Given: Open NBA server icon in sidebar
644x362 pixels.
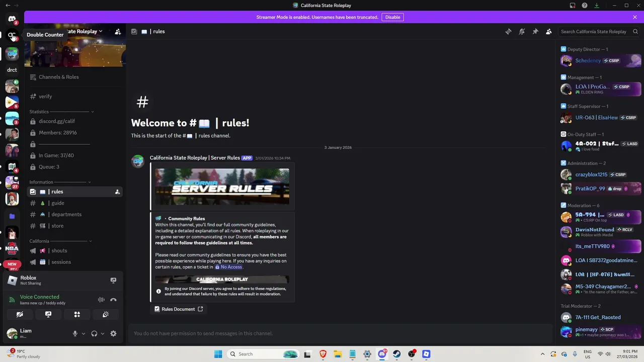Looking at the screenshot, I should pyautogui.click(x=12, y=248).
